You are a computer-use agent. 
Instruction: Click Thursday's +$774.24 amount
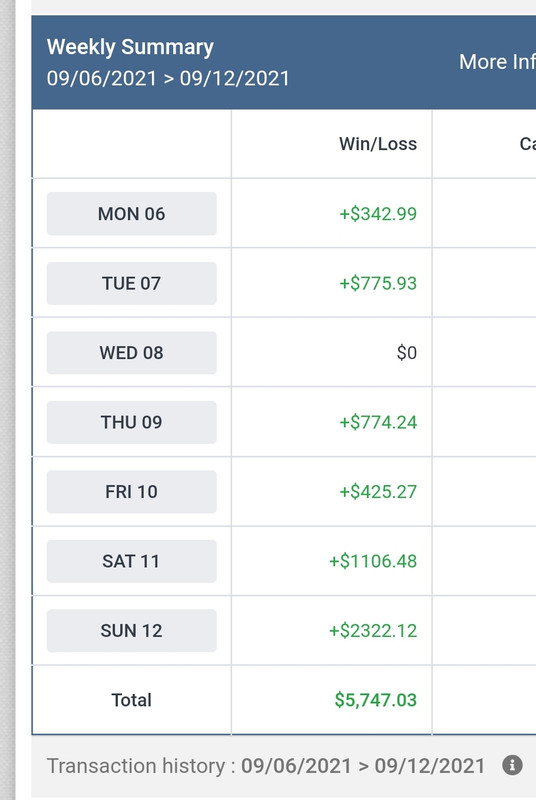click(x=378, y=422)
